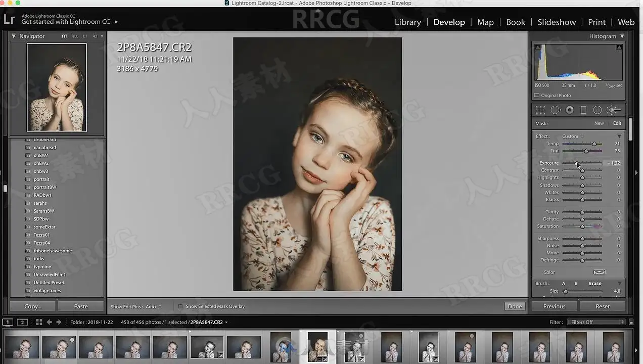This screenshot has width=643, height=364.
Task: Choose the Radial Filter tool
Action: (x=597, y=110)
